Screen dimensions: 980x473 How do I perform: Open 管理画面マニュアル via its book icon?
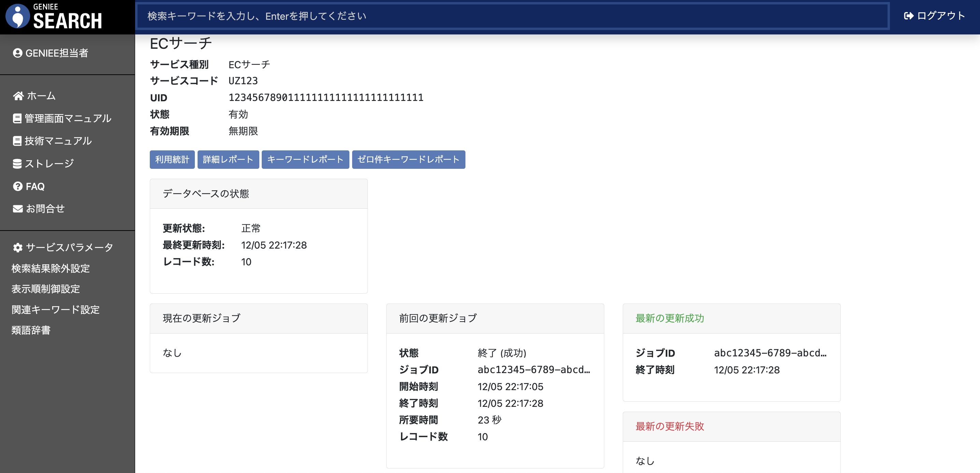(17, 118)
